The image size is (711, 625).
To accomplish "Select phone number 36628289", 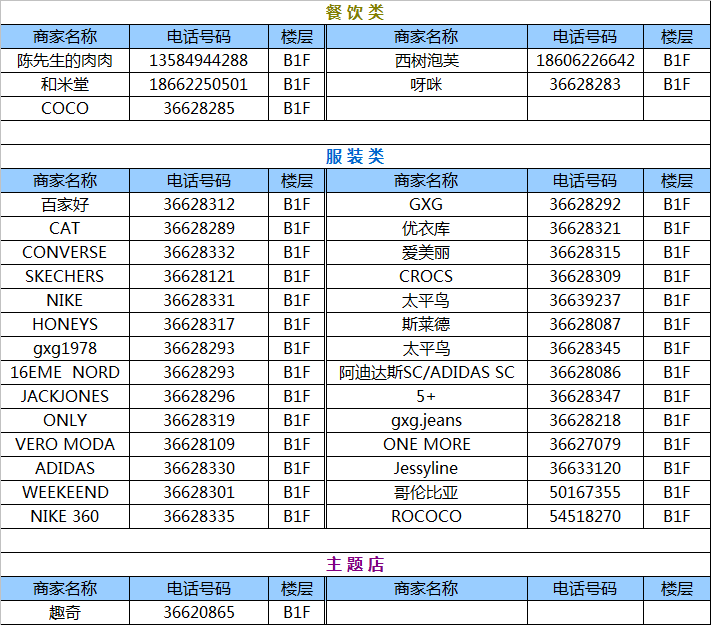I will pyautogui.click(x=199, y=228).
